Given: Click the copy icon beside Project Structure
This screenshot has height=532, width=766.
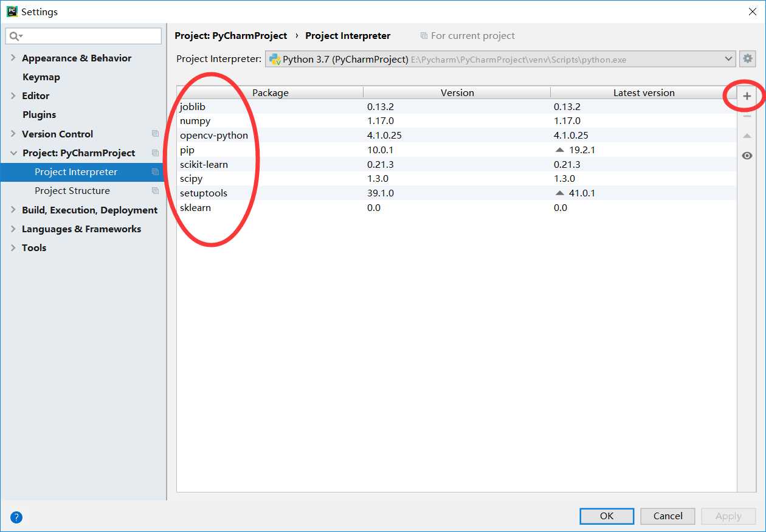Looking at the screenshot, I should pos(155,191).
